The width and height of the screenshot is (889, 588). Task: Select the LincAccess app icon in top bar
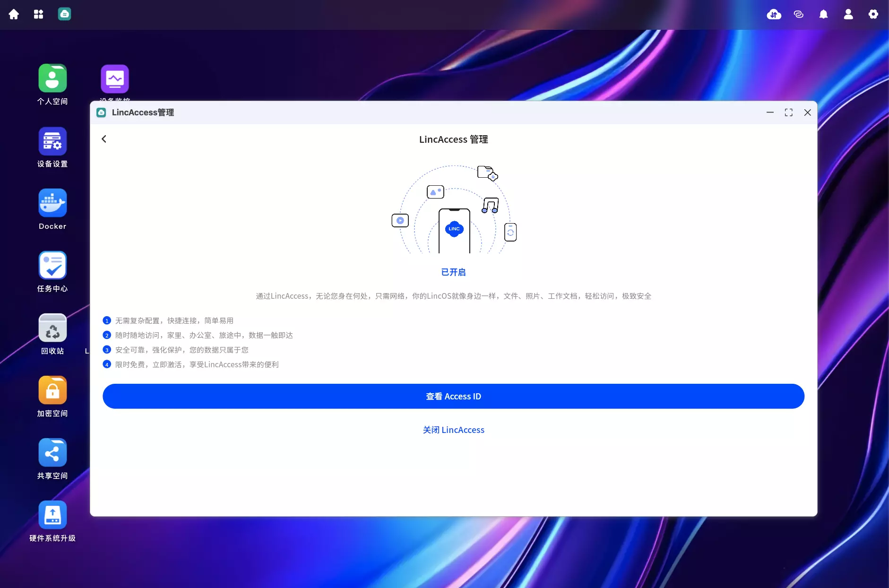(64, 14)
